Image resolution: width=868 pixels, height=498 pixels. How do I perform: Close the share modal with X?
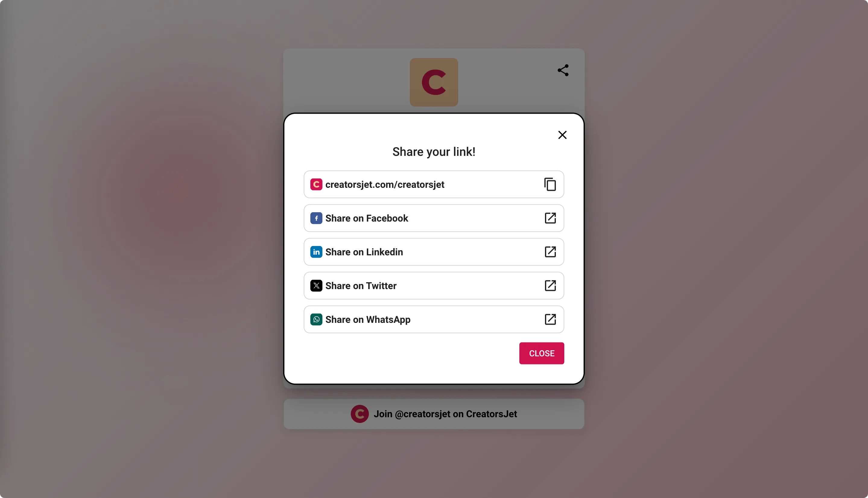562,135
